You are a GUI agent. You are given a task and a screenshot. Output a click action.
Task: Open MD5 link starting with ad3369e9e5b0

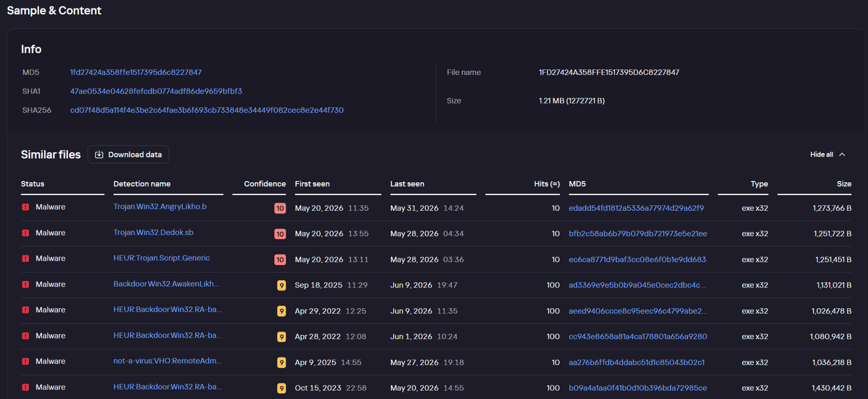[x=637, y=285]
